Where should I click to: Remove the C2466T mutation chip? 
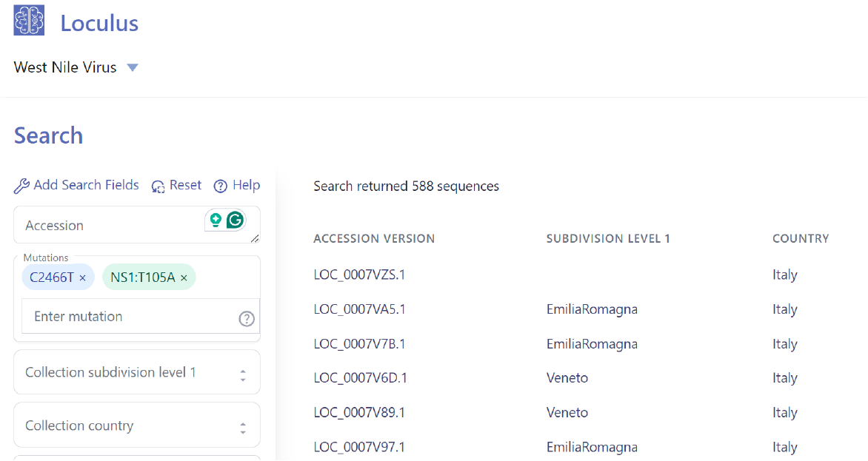pyautogui.click(x=83, y=277)
